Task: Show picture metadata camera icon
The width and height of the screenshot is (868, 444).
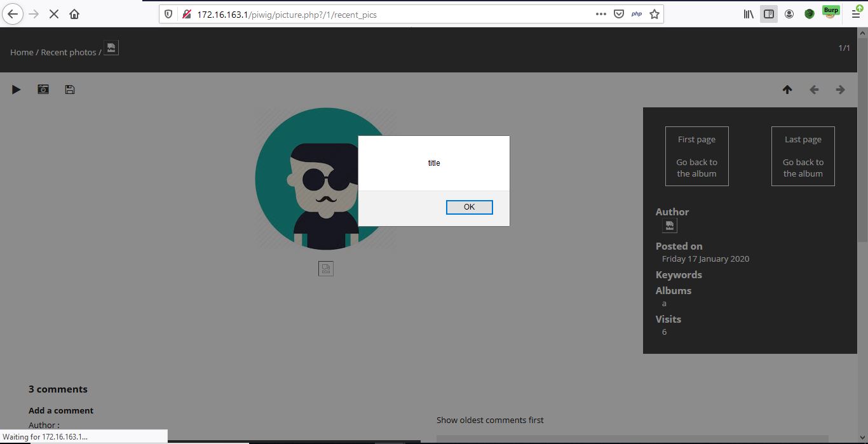Action: (43, 90)
